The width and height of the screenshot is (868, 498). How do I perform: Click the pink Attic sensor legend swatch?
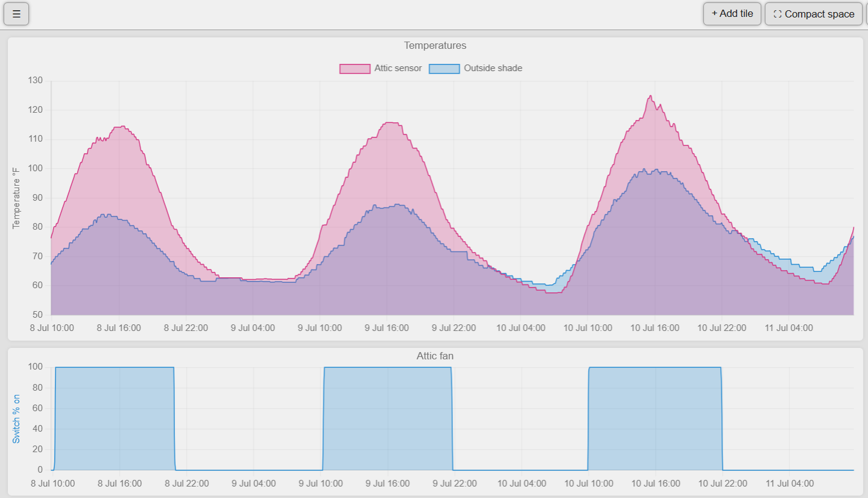[x=355, y=69]
